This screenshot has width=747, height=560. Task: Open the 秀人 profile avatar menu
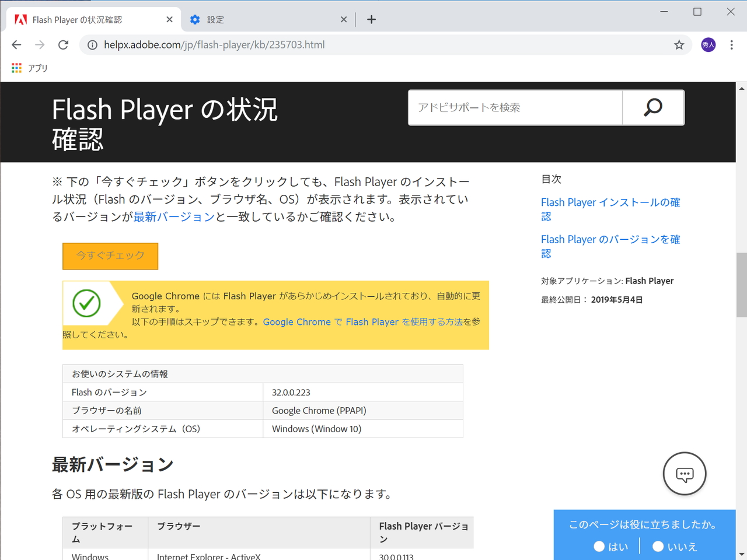(707, 44)
